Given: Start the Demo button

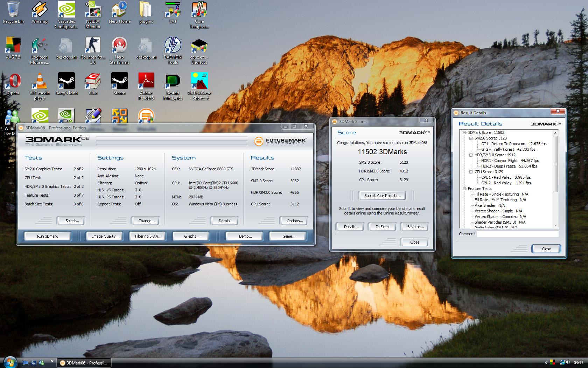Looking at the screenshot, I should [x=245, y=236].
